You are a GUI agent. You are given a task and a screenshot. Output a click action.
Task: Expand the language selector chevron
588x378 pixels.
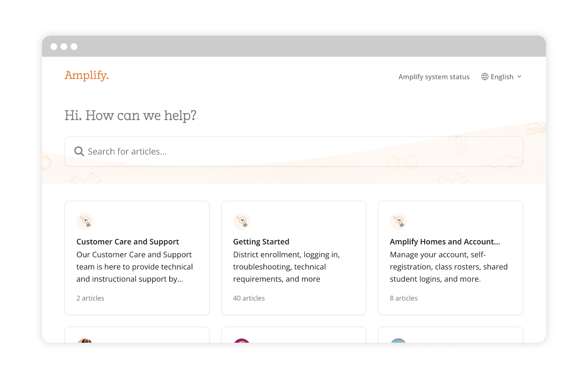(520, 77)
